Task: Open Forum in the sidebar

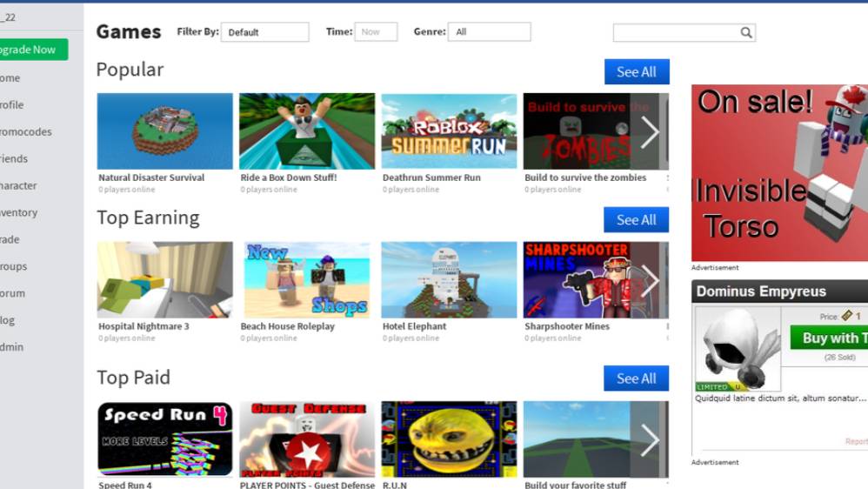Action: [x=12, y=293]
